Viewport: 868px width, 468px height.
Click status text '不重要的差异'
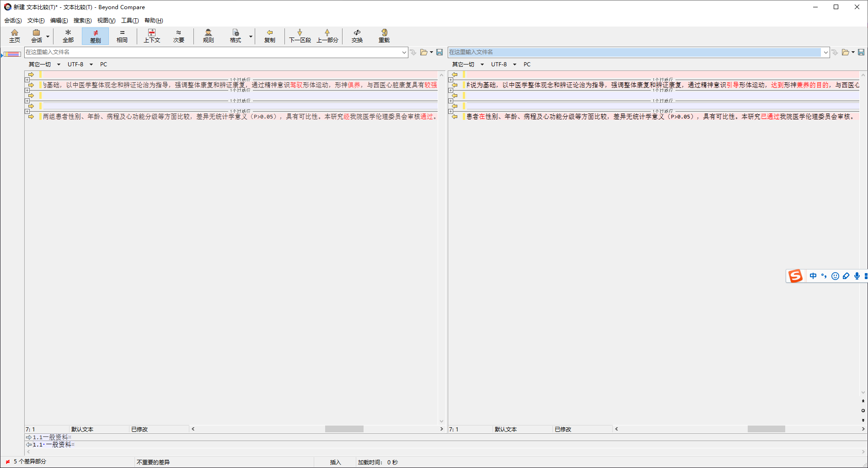point(153,462)
